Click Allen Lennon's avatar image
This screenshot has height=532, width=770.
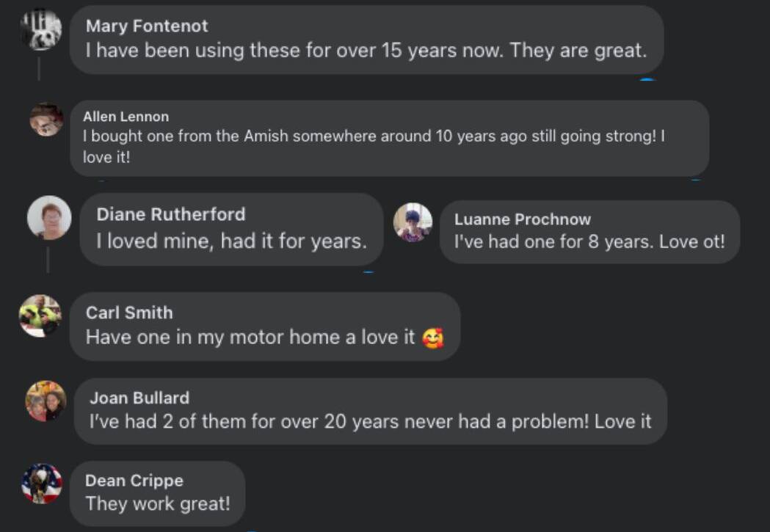click(46, 120)
